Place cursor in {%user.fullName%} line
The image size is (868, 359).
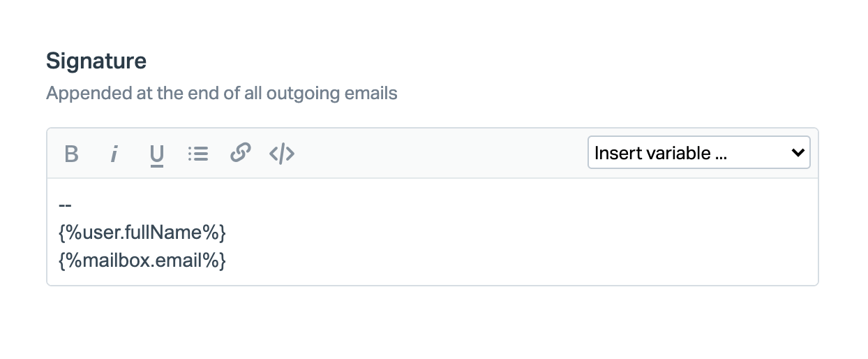[142, 231]
